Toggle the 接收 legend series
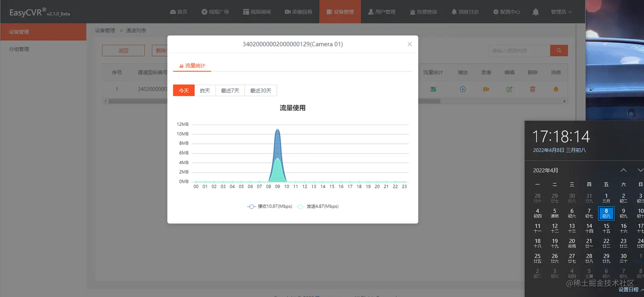The height and width of the screenshot is (297, 644). tap(270, 206)
